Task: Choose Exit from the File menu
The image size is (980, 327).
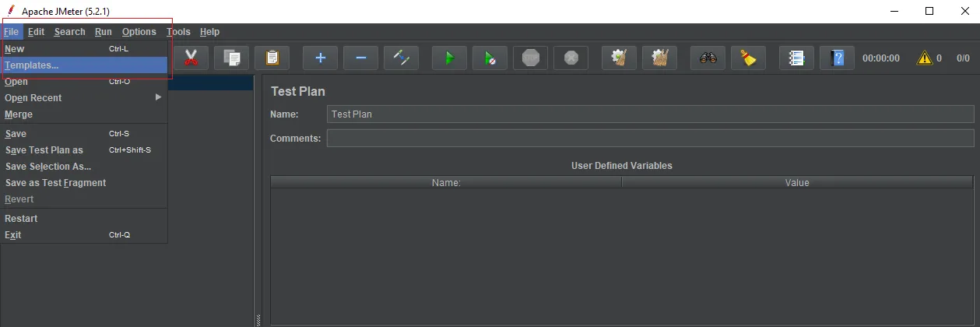Action: pos(84,234)
